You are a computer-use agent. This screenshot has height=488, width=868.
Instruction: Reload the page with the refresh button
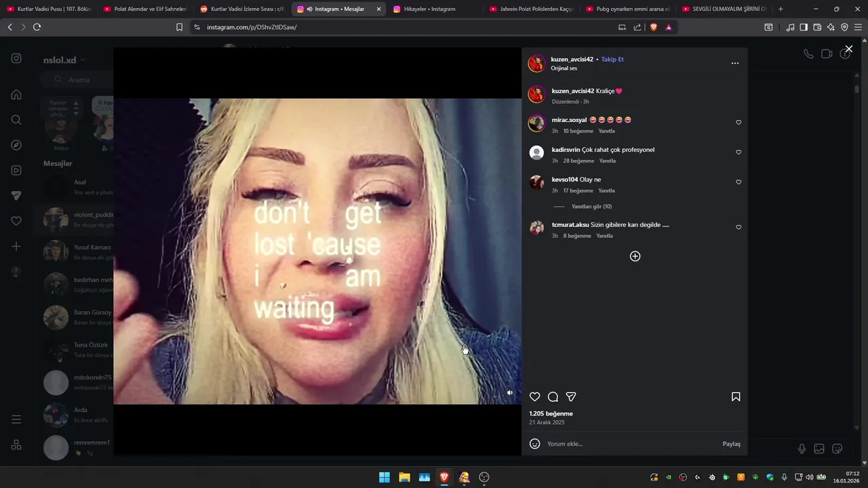[x=37, y=27]
